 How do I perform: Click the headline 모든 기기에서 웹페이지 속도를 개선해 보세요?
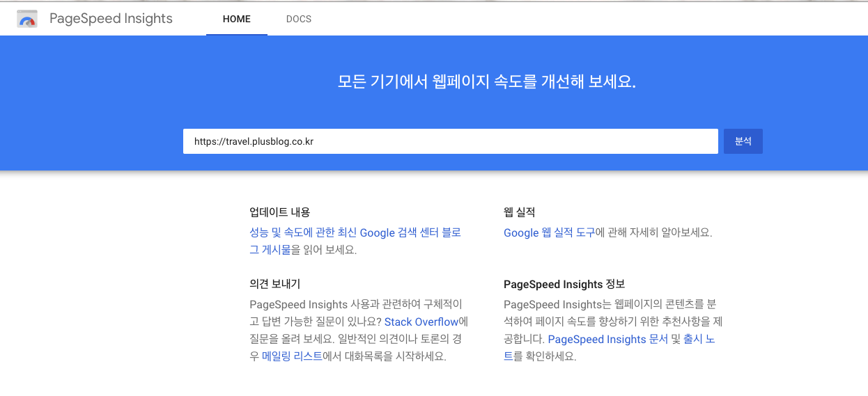(x=487, y=81)
